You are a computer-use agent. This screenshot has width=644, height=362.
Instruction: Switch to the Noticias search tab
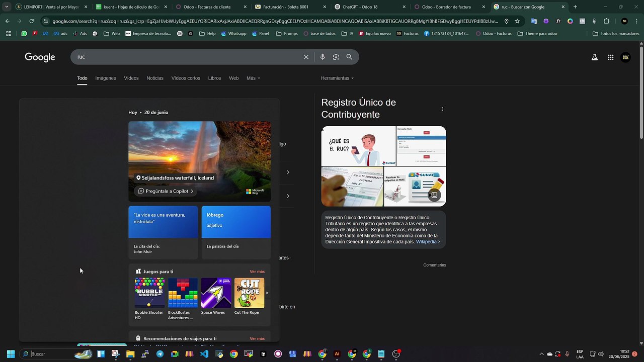[x=155, y=78]
